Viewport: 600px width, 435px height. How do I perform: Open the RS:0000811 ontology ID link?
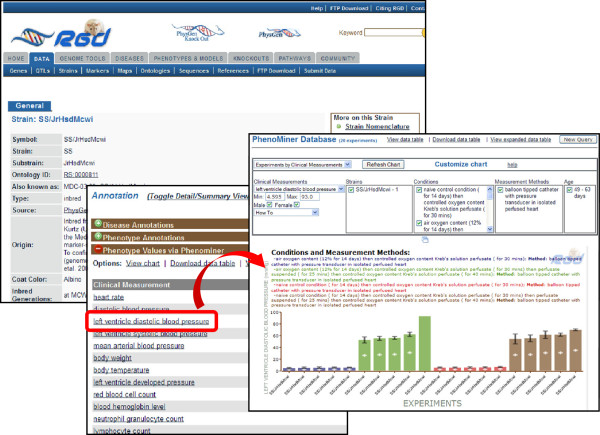pos(81,174)
